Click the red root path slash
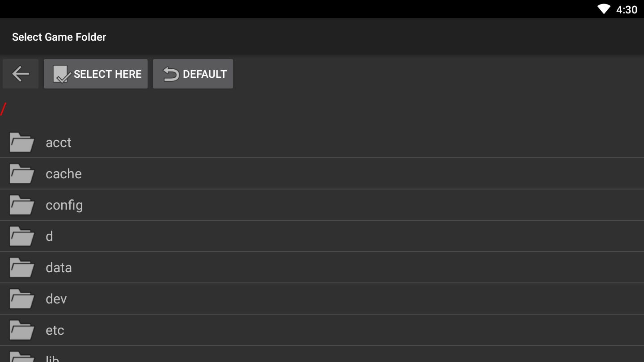 click(x=4, y=109)
